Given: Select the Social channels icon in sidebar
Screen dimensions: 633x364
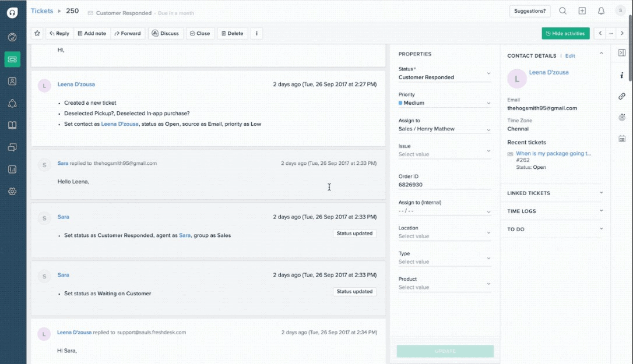Looking at the screenshot, I should click(x=12, y=103).
